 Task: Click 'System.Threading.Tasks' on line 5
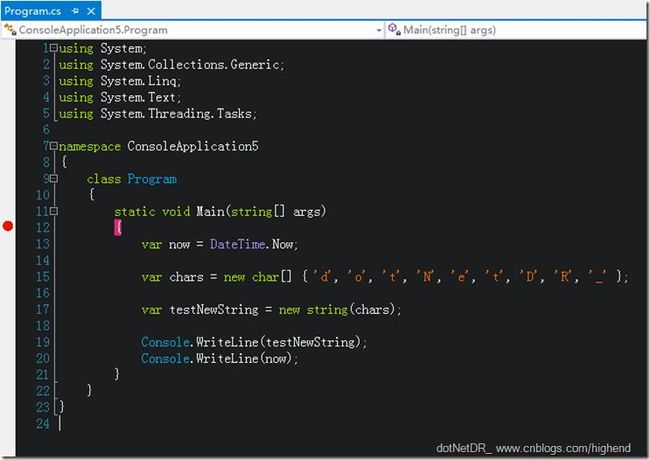coord(176,114)
